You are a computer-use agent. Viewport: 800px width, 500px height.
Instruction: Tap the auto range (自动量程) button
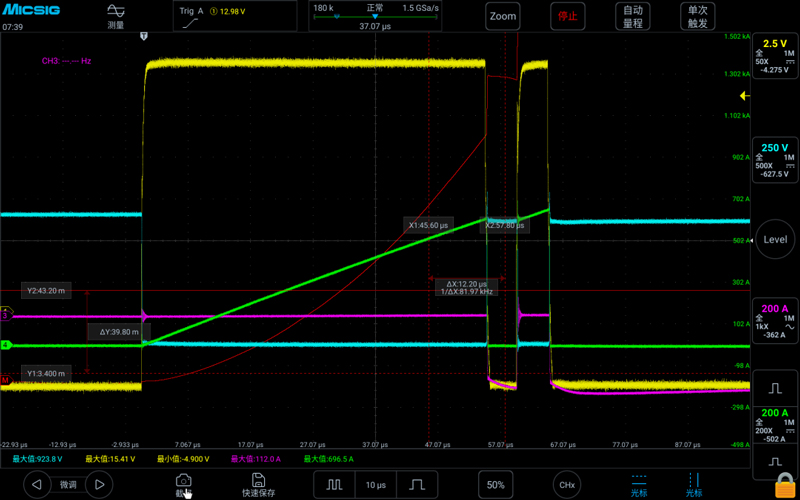click(633, 16)
